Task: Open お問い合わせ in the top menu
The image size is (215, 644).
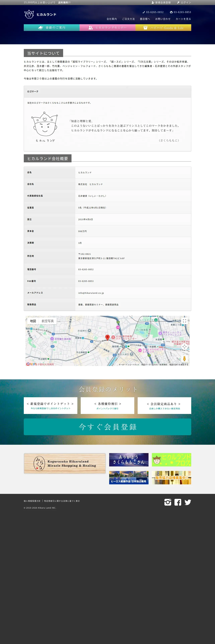Action: click(163, 19)
